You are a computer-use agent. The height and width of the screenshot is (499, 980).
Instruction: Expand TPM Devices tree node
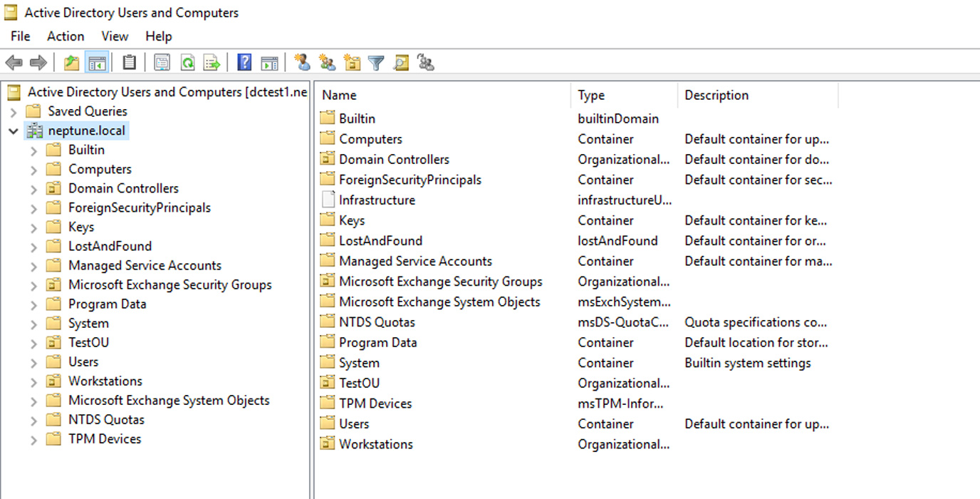coord(33,439)
